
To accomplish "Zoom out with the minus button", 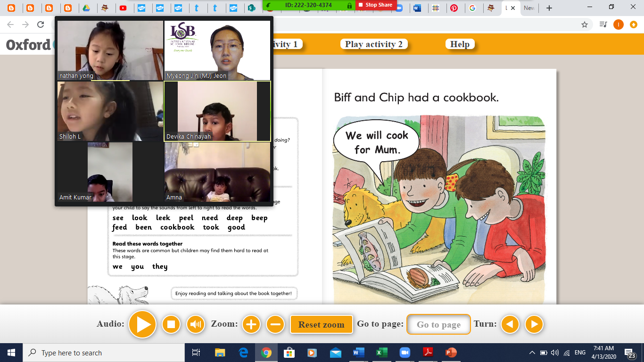I will (275, 324).
